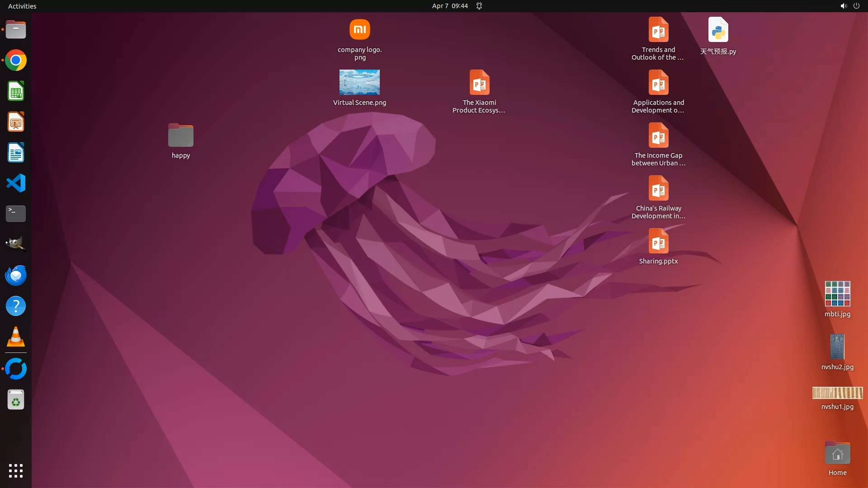The height and width of the screenshot is (488, 868).
Task: Open the power system menu
Action: [x=856, y=6]
